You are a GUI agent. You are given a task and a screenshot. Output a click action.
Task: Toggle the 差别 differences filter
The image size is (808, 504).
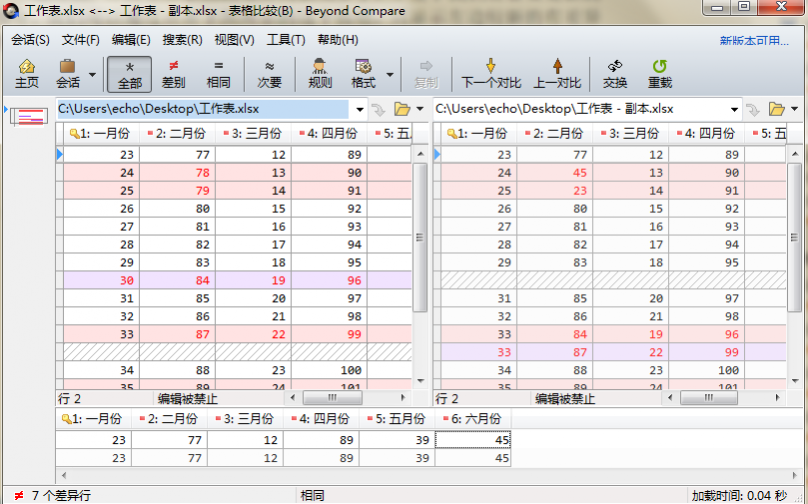coord(173,74)
